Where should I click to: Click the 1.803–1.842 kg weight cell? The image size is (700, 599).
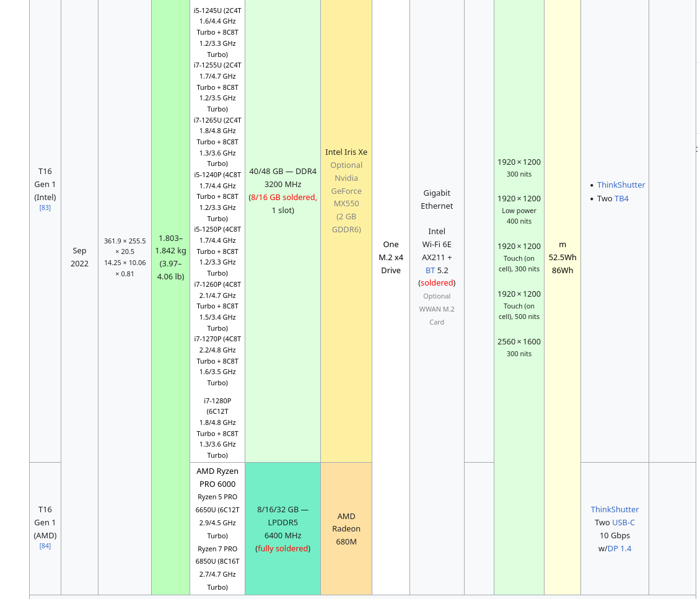point(170,257)
